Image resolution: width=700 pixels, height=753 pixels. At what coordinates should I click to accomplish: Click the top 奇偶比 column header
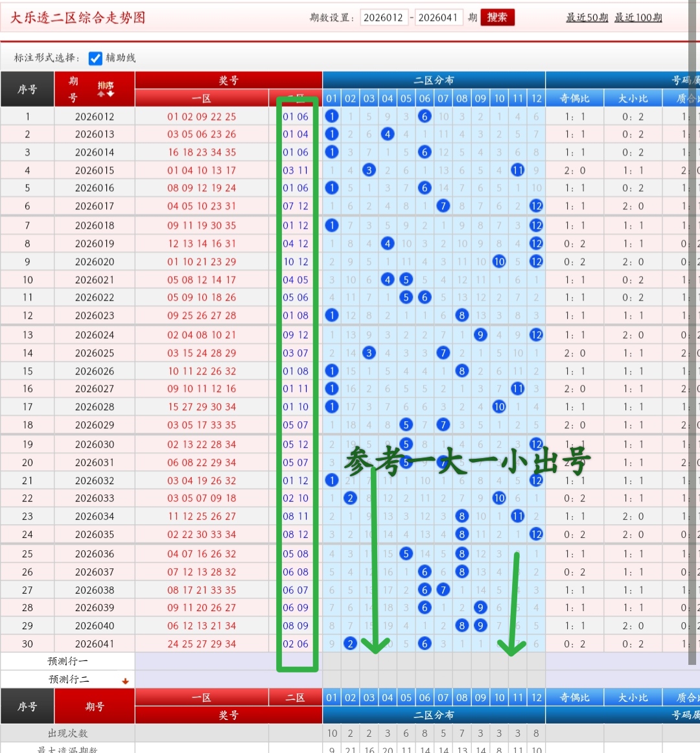(575, 98)
